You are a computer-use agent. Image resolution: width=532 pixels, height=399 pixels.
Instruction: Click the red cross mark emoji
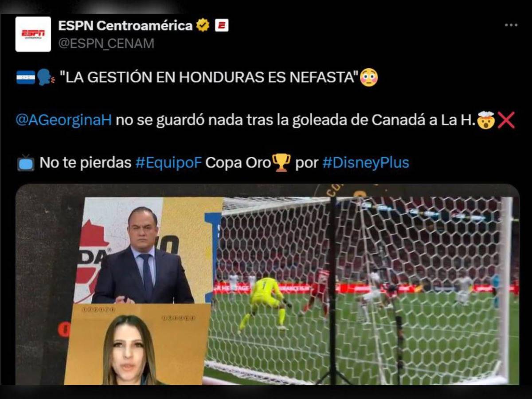pyautogui.click(x=506, y=120)
